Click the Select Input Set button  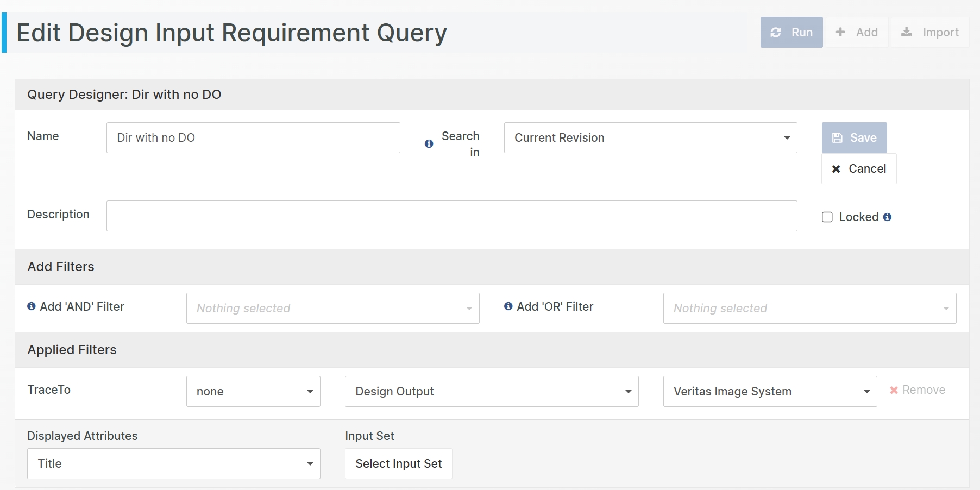pyautogui.click(x=398, y=463)
